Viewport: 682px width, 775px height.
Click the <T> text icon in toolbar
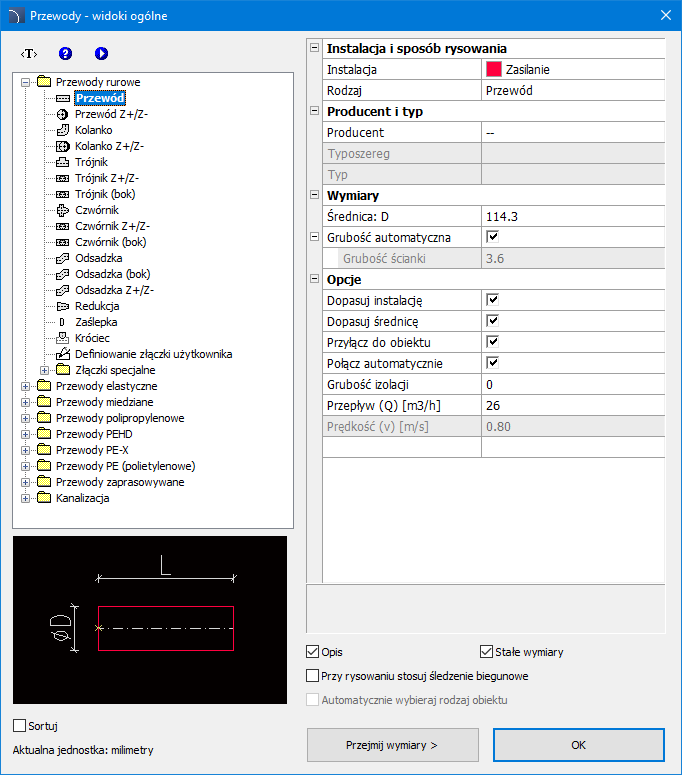(30, 53)
